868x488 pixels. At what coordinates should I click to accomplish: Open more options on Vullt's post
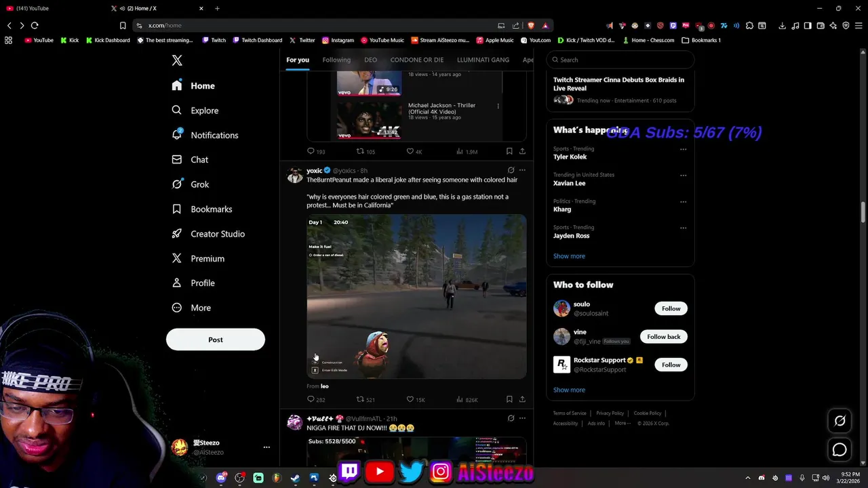click(522, 418)
